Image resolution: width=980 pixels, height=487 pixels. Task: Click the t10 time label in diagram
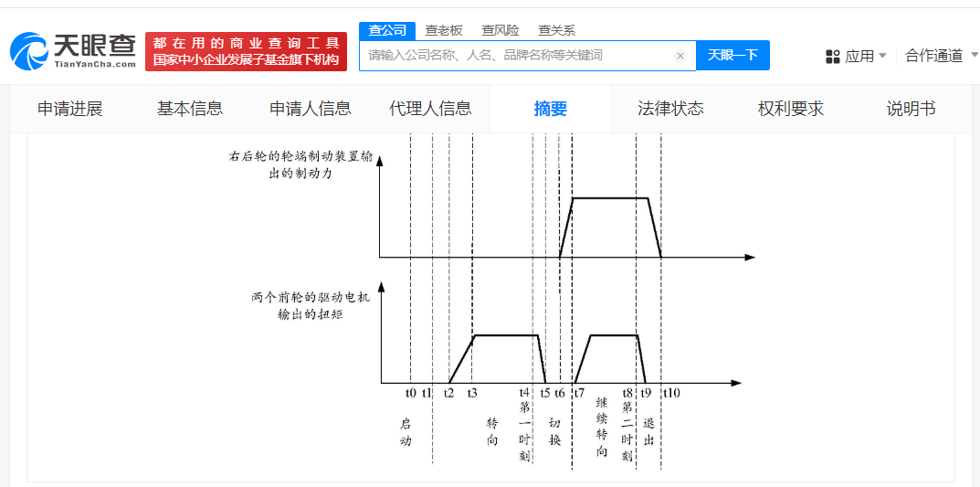(672, 393)
